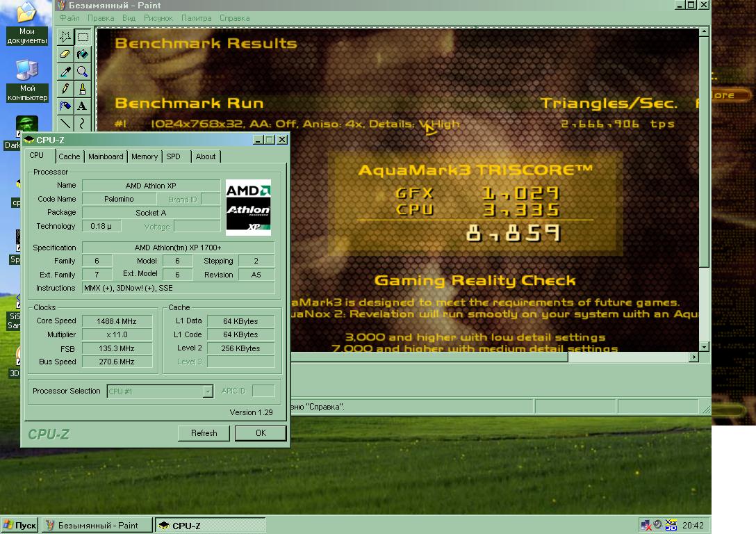This screenshot has width=756, height=534.
Task: Click the Paint horizontal scrollbar right arrow
Action: [694, 357]
